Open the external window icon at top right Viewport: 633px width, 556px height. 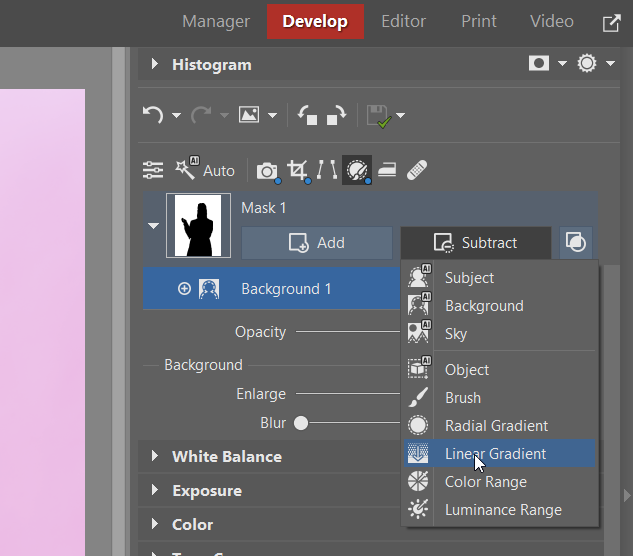coord(611,22)
